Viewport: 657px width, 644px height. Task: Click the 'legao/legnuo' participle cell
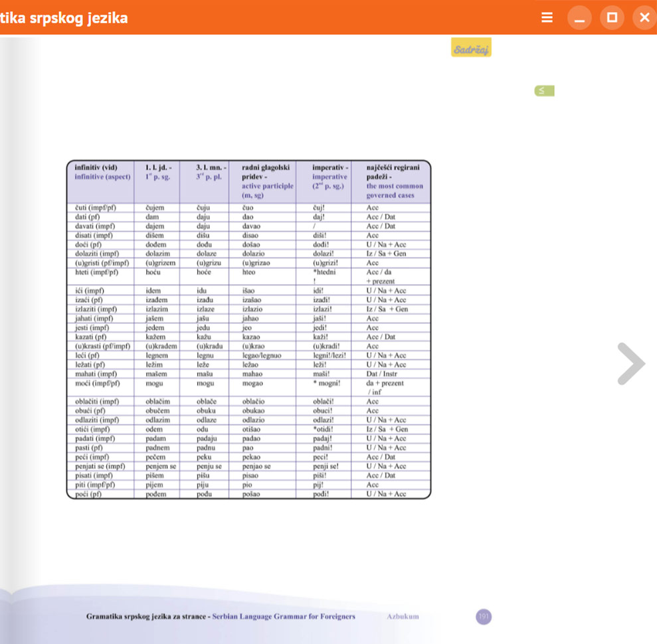point(262,355)
